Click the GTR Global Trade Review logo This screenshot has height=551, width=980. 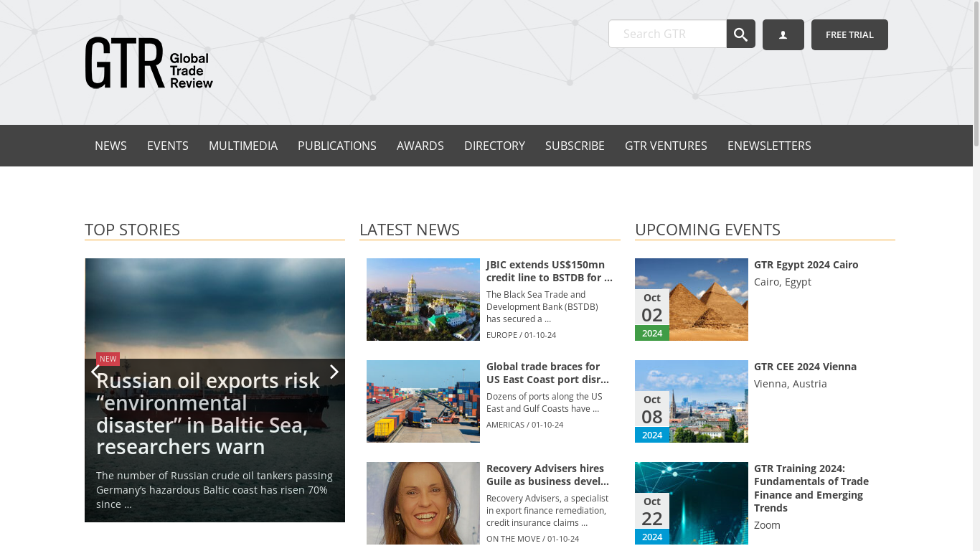(149, 63)
